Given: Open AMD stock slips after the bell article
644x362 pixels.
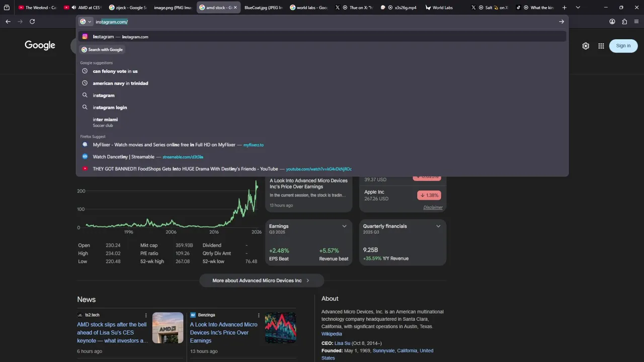Looking at the screenshot, I should pos(112,333).
